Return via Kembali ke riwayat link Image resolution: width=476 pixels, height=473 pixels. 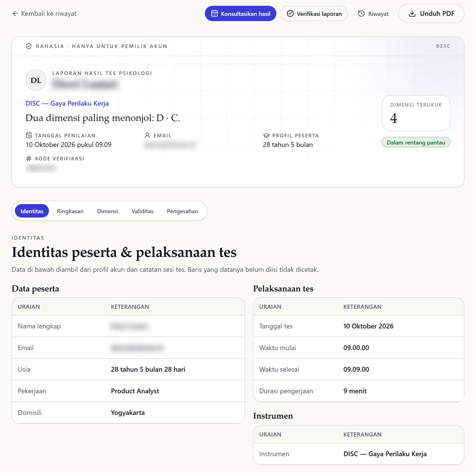click(44, 14)
